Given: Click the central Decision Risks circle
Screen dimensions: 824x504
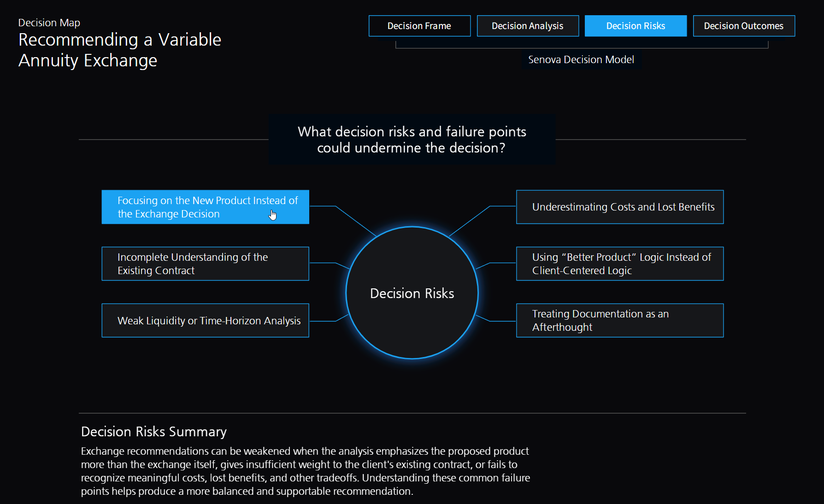Looking at the screenshot, I should tap(412, 293).
